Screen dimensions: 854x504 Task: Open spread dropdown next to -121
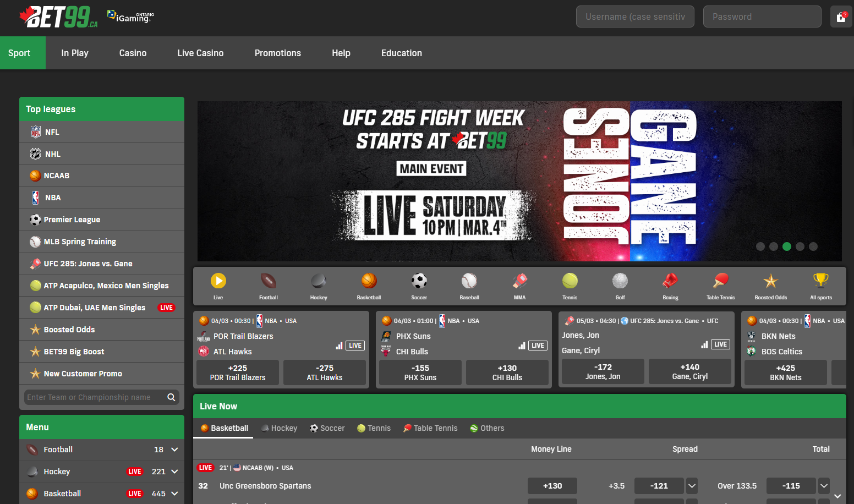pyautogui.click(x=692, y=486)
